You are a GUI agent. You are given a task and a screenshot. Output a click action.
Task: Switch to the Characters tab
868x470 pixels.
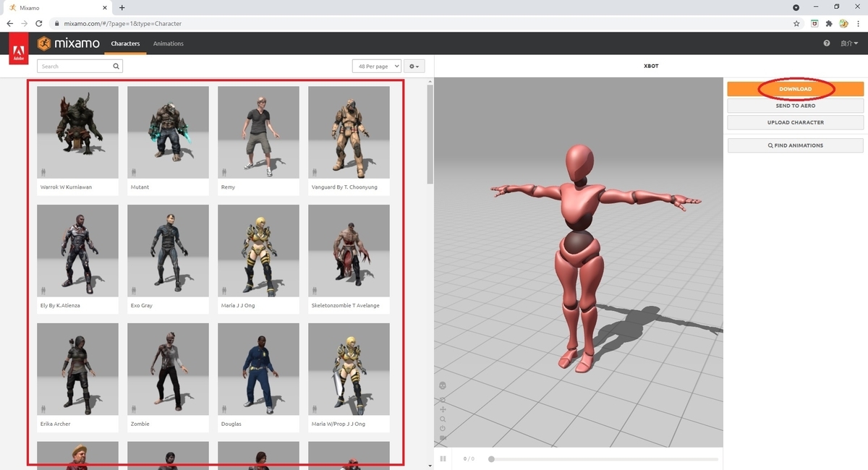[x=125, y=43]
